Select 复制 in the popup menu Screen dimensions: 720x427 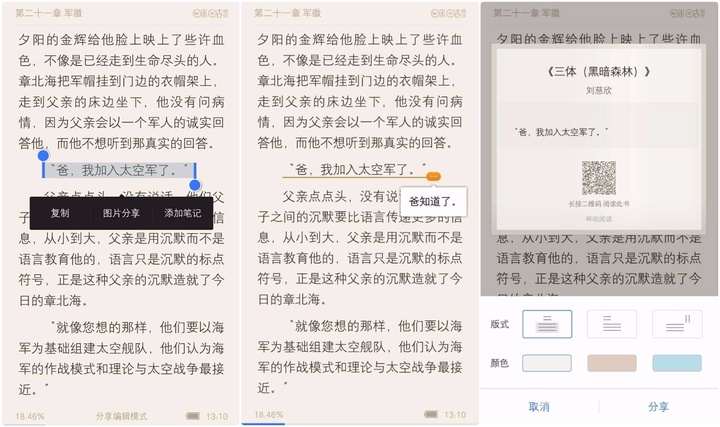[x=60, y=213]
